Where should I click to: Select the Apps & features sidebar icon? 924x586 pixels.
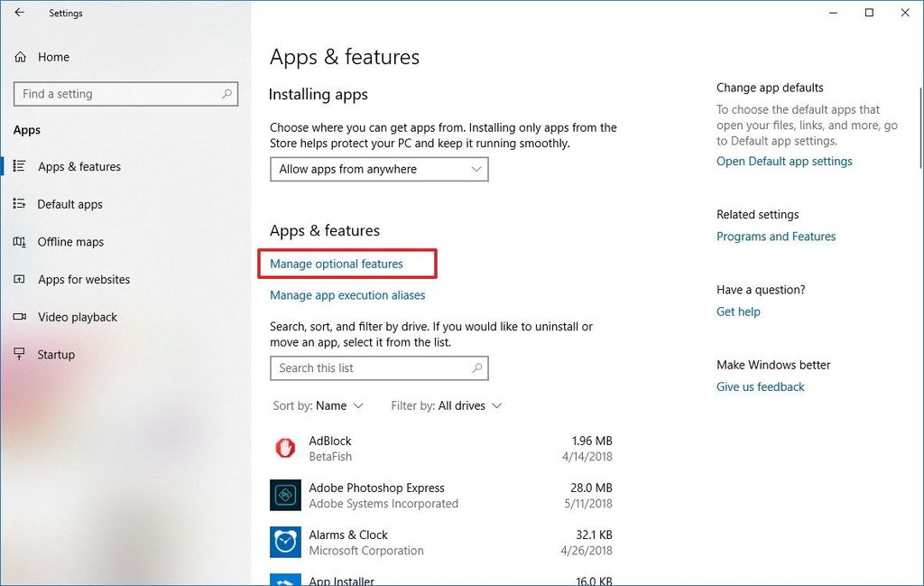[x=20, y=166]
